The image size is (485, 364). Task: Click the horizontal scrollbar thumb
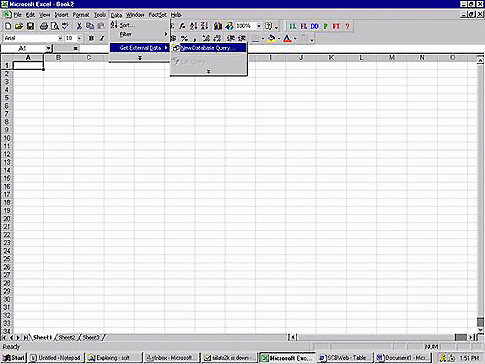(x=461, y=337)
